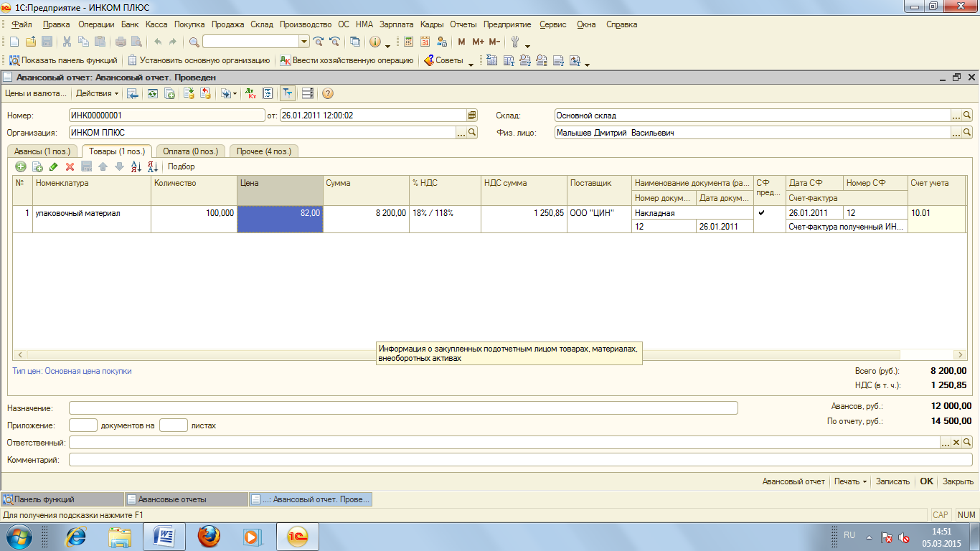Click Ввести хозяйственную операцию
Viewport: 980px width, 551px height.
coord(347,60)
